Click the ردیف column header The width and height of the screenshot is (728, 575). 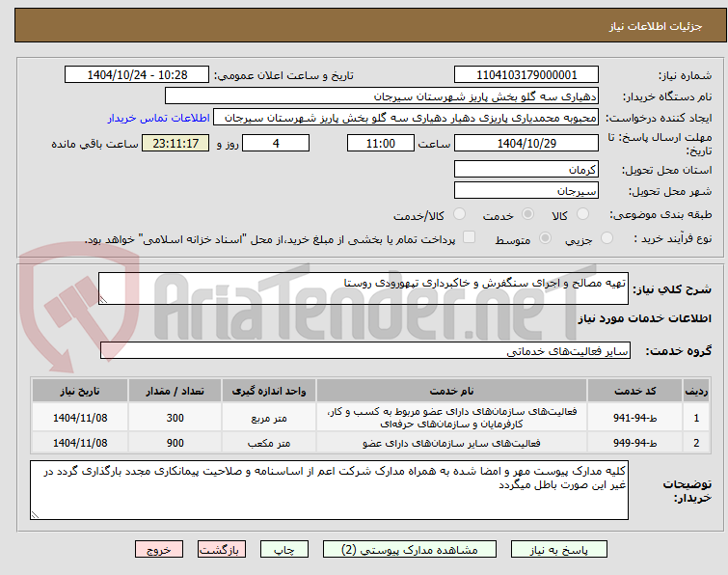(696, 391)
